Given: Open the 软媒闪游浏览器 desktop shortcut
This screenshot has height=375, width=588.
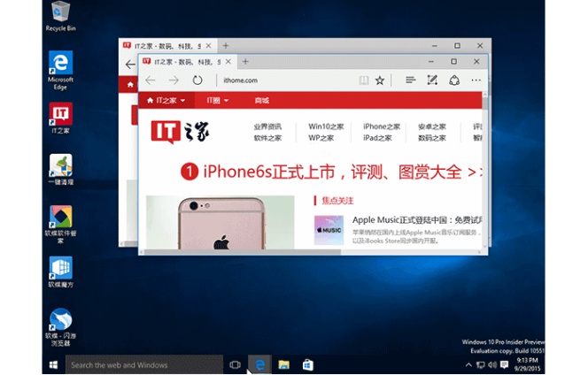Looking at the screenshot, I should [x=60, y=327].
